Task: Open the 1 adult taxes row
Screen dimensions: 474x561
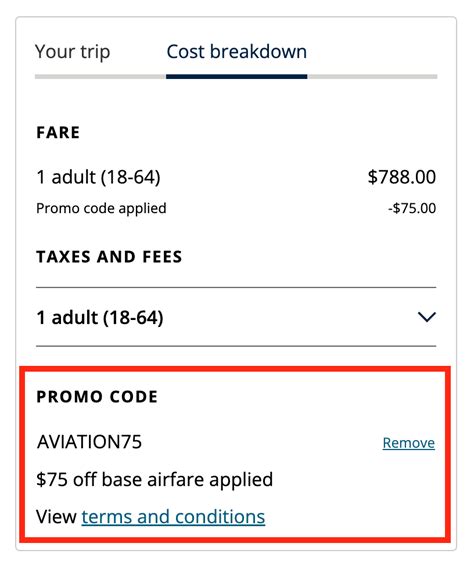Action: pyautogui.click(x=236, y=317)
